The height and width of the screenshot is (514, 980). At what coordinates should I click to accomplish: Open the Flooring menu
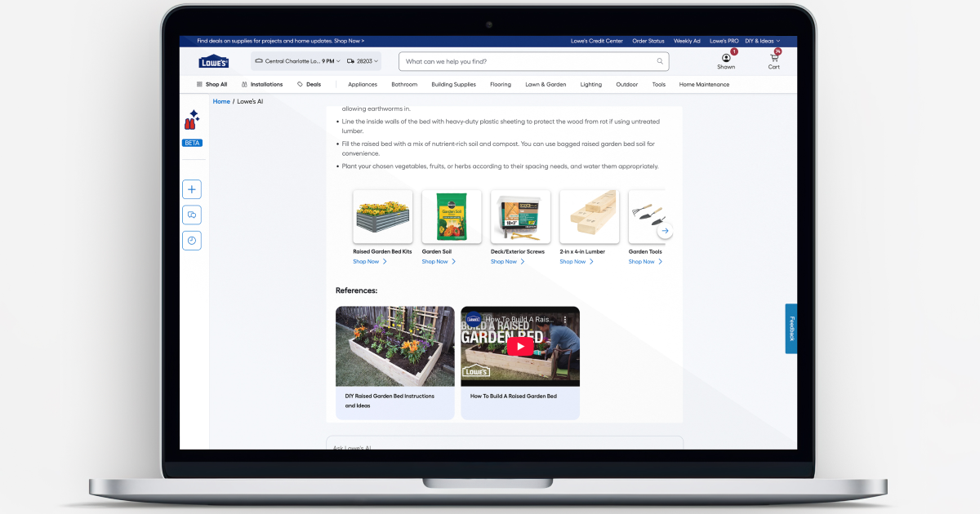coord(501,84)
